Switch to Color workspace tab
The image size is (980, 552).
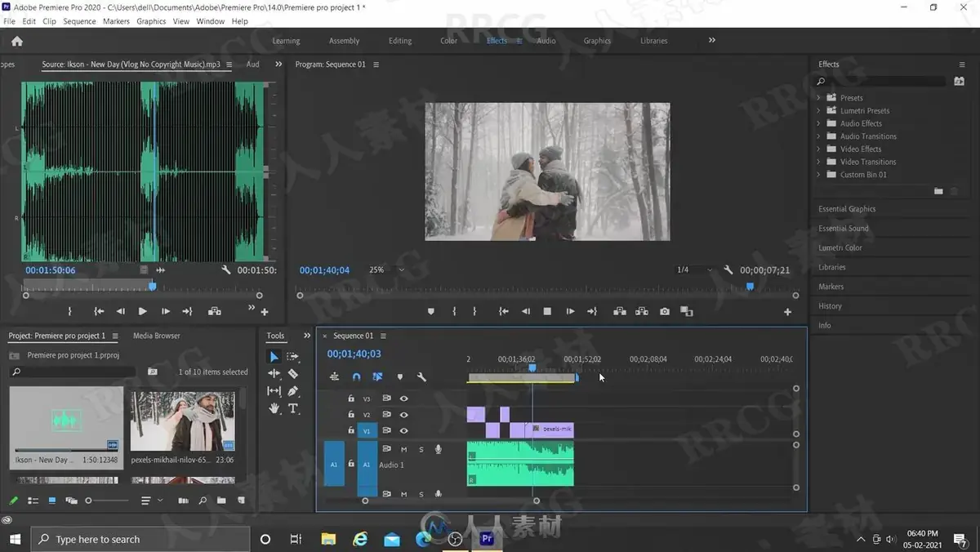coord(449,41)
